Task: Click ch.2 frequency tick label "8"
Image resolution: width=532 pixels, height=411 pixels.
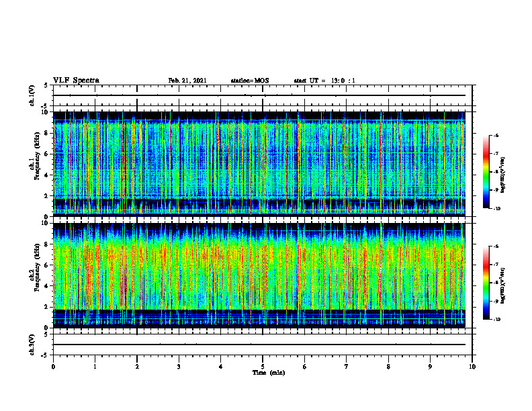Action: 46,244
